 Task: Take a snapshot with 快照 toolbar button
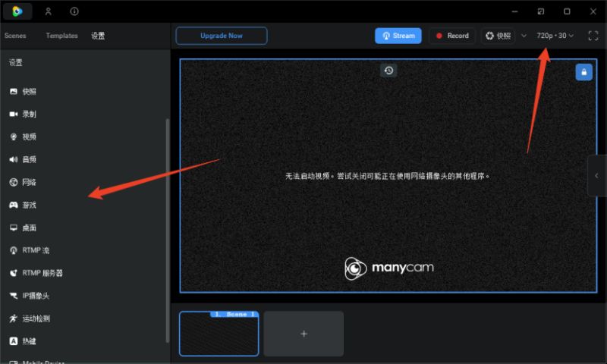pyautogui.click(x=498, y=36)
